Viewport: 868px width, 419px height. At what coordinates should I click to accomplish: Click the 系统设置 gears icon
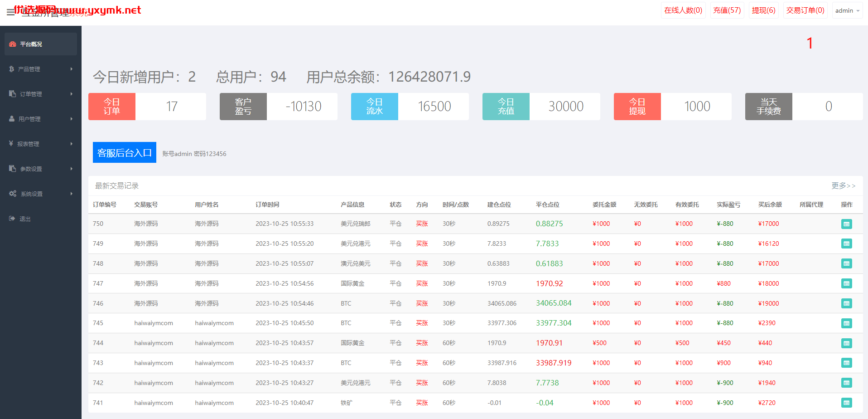pyautogui.click(x=13, y=194)
